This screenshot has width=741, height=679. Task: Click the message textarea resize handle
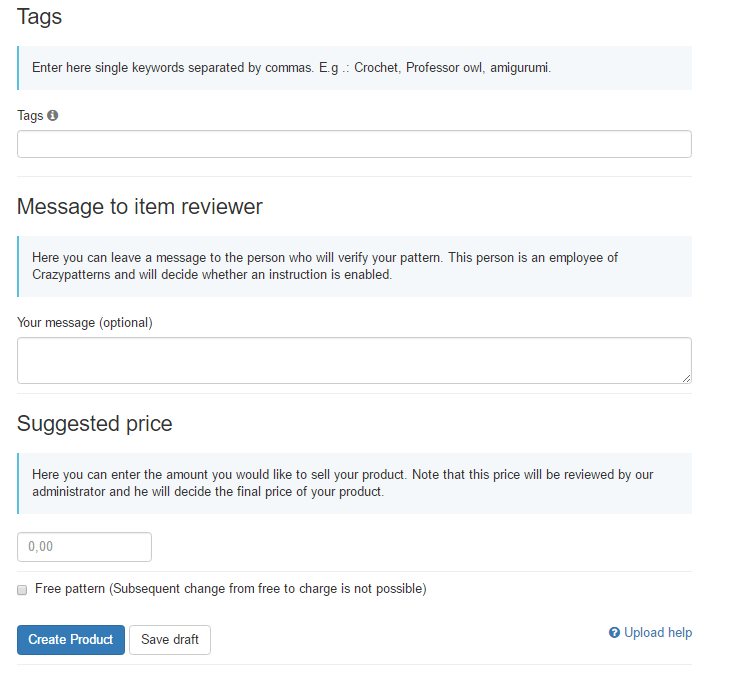(x=687, y=378)
